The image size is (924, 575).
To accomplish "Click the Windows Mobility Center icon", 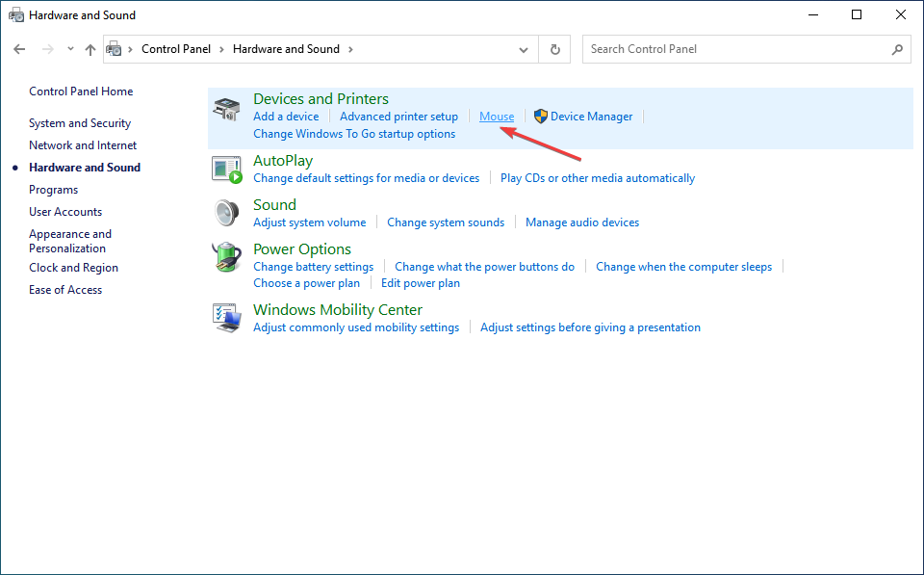I will click(226, 318).
